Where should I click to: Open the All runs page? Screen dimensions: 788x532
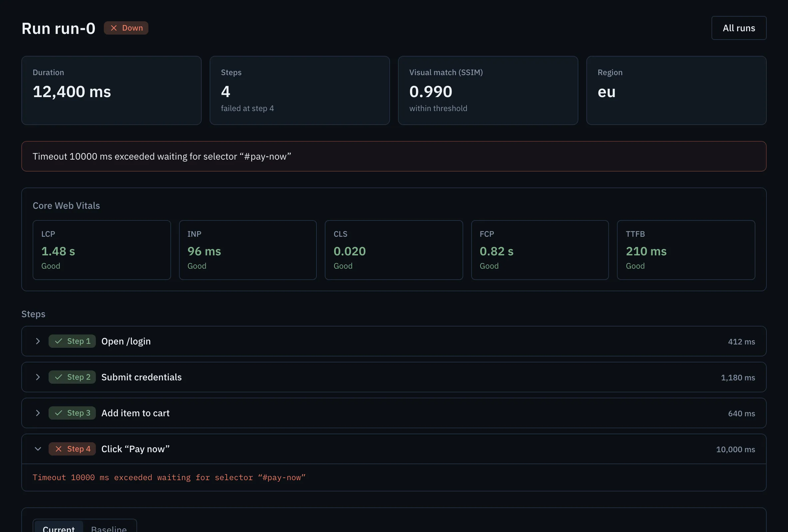click(x=739, y=28)
